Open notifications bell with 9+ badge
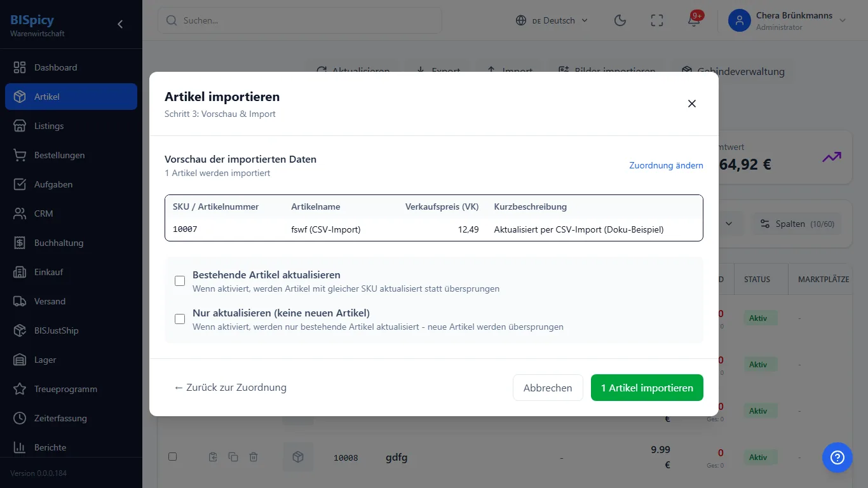Viewport: 868px width, 488px height. 694,20
